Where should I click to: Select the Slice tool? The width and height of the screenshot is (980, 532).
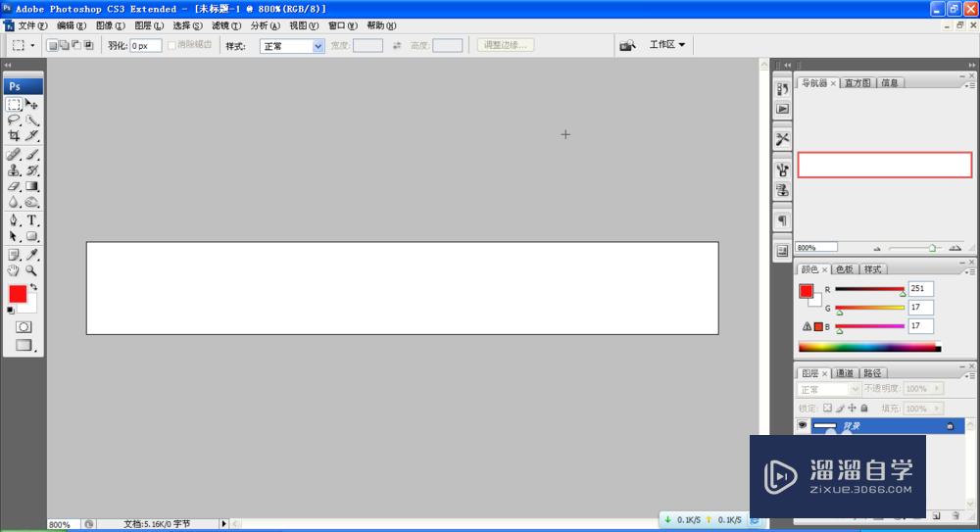click(32, 135)
